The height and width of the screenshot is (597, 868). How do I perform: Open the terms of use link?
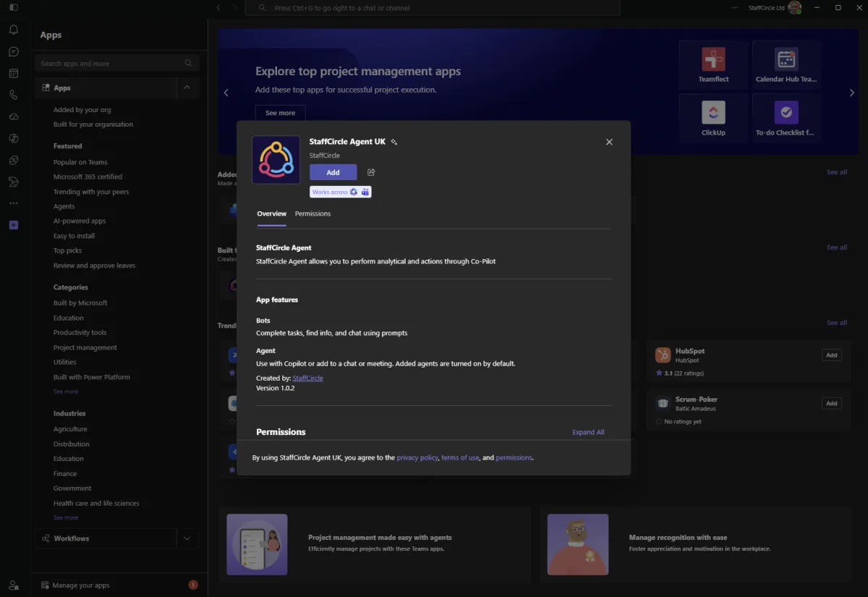460,457
